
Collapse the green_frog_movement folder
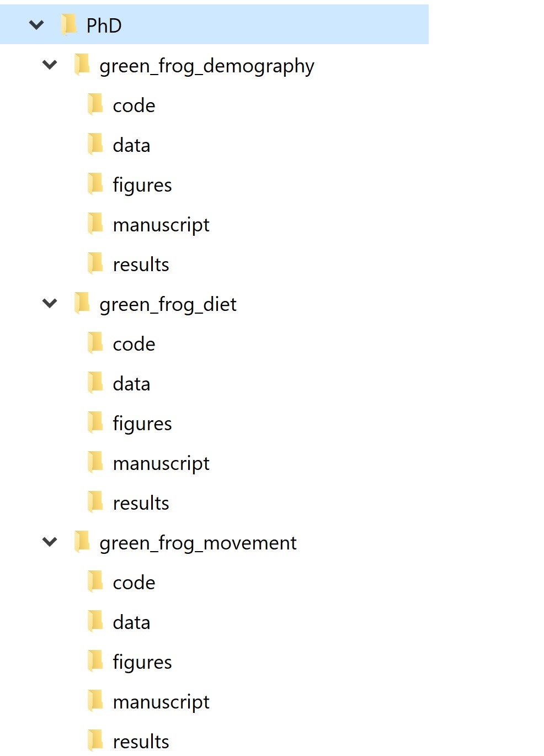[50, 541]
